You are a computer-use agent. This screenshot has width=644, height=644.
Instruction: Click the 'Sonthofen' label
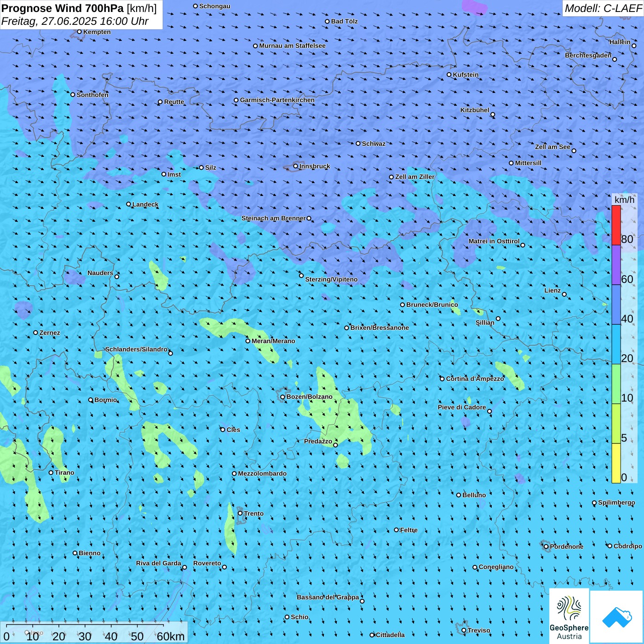[92, 95]
